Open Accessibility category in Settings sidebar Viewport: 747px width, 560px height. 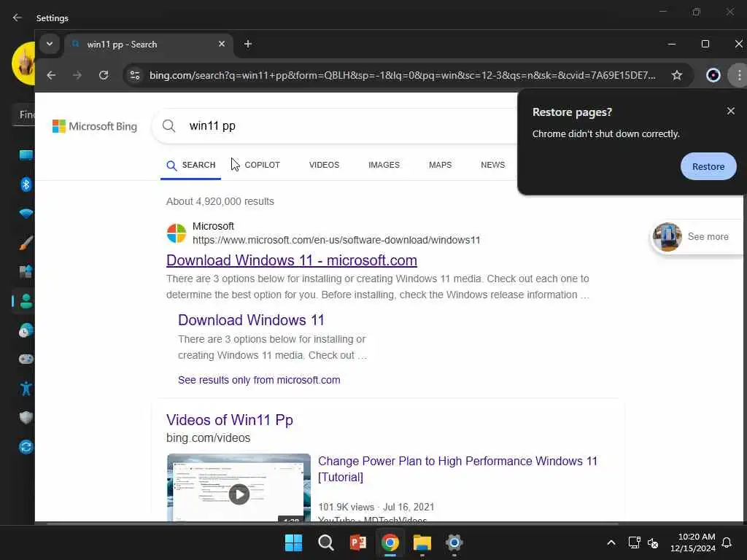[26, 389]
